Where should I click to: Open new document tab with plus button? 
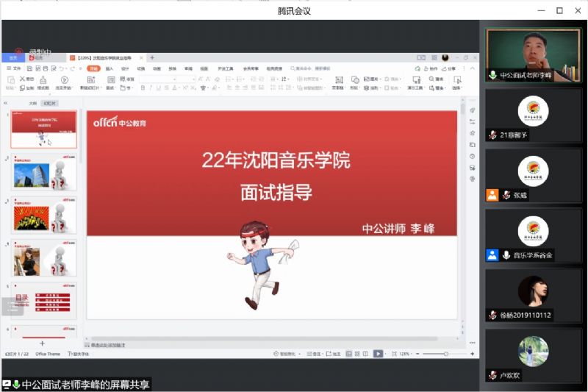click(x=152, y=57)
